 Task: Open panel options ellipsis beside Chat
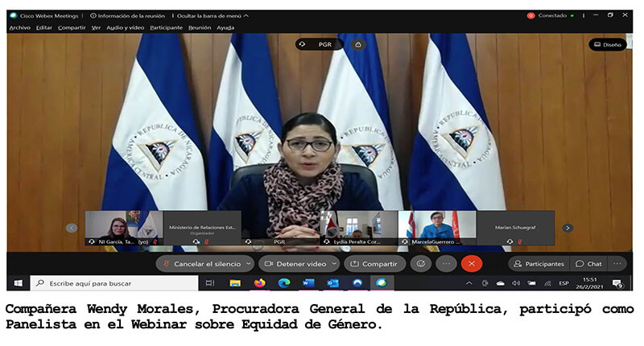pos(617,264)
